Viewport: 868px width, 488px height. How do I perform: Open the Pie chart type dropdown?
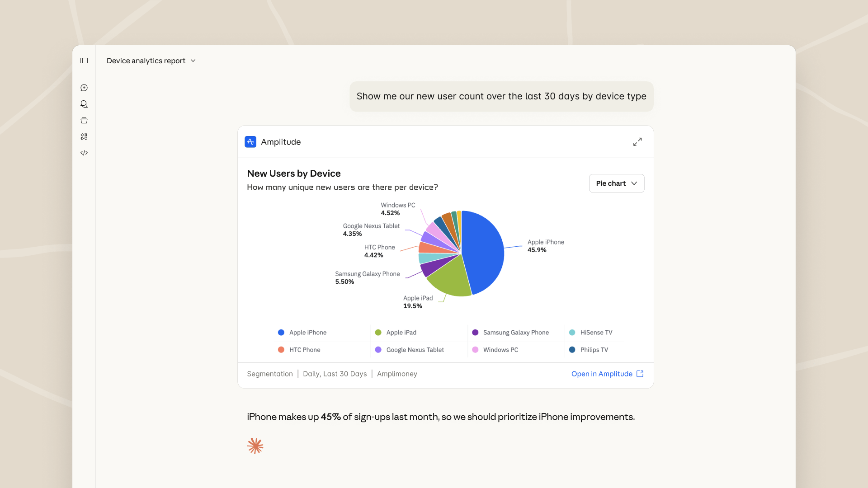tap(616, 183)
